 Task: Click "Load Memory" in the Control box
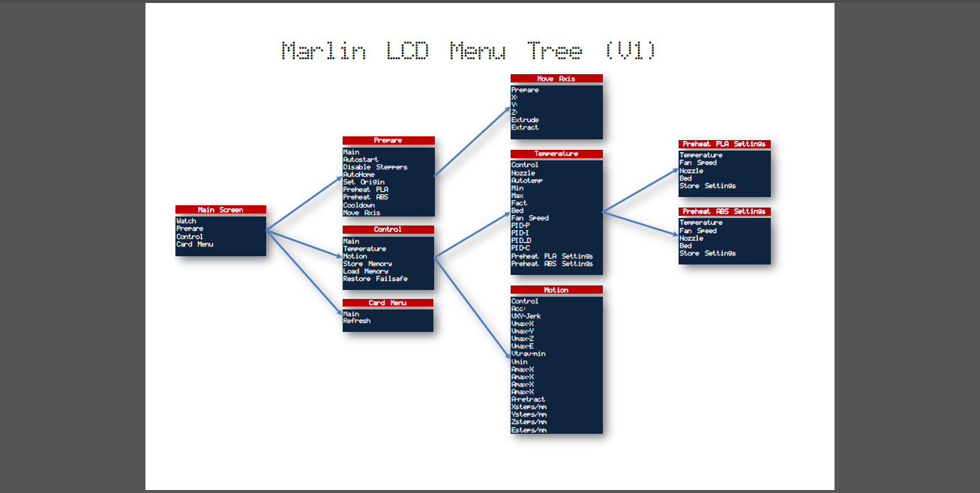(366, 271)
